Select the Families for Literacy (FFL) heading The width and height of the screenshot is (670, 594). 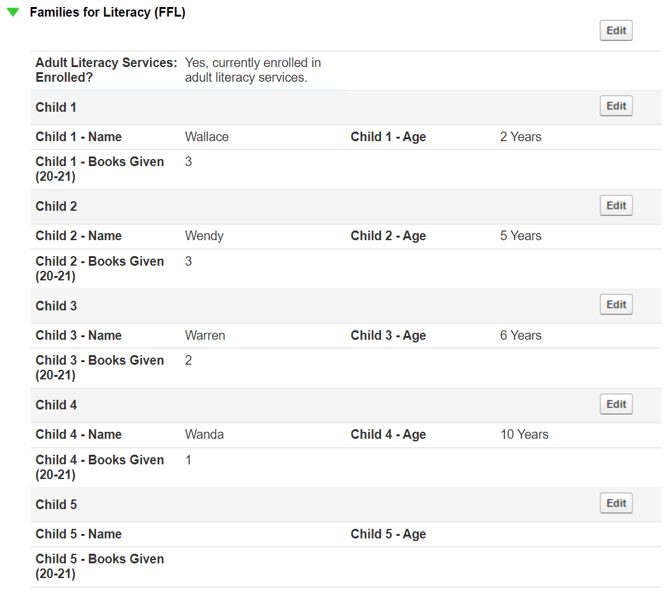point(107,13)
